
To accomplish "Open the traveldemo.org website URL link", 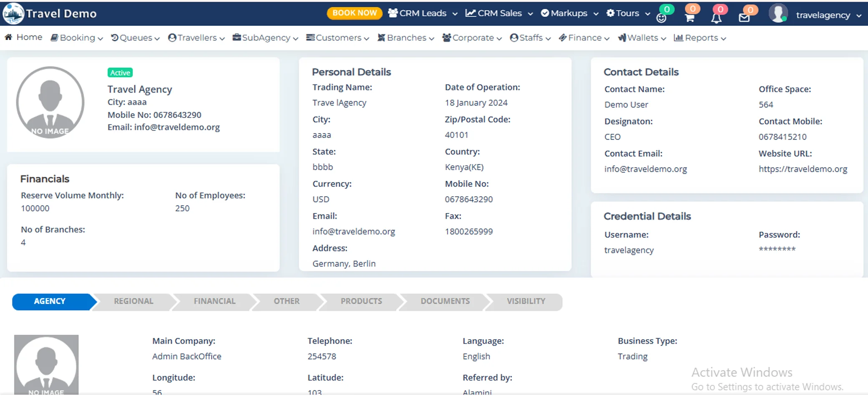I will [803, 169].
